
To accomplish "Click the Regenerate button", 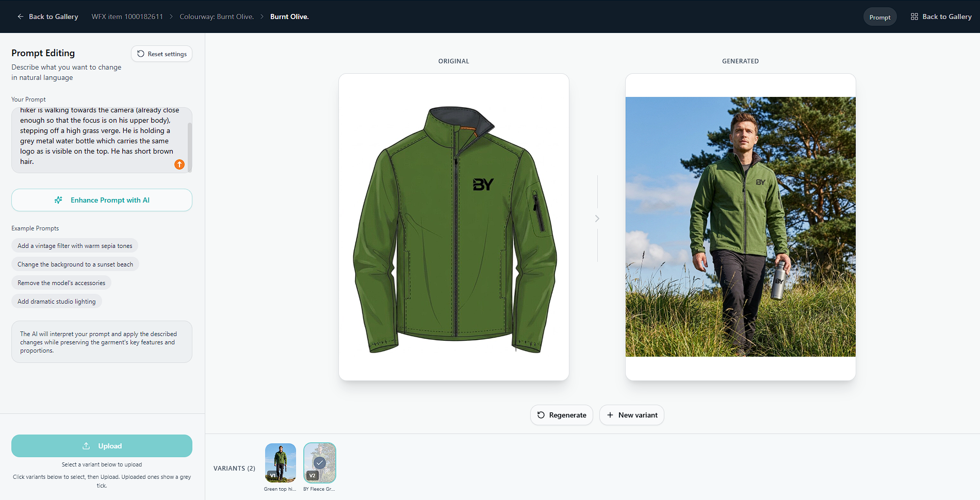I will (562, 415).
